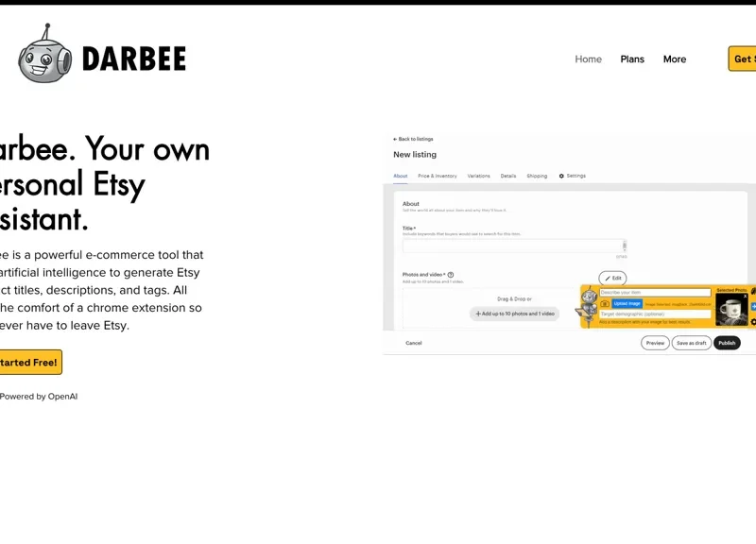Select Home in the top navigation

click(588, 59)
